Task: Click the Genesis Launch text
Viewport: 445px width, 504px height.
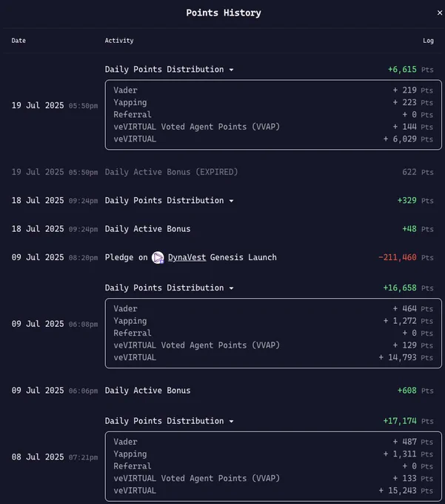Action: (x=244, y=257)
